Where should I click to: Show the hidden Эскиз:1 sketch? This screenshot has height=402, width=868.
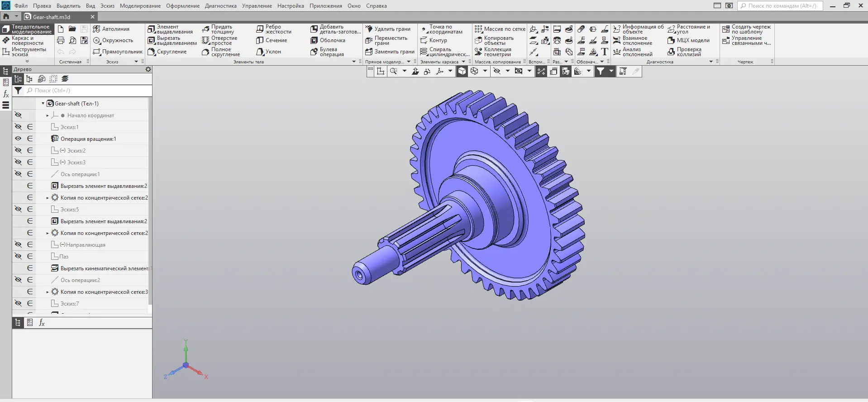(x=18, y=127)
